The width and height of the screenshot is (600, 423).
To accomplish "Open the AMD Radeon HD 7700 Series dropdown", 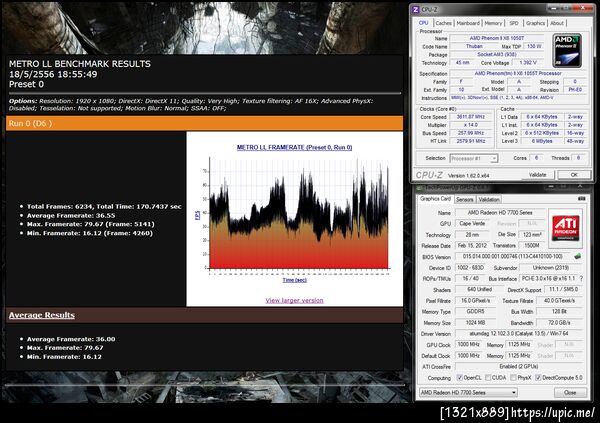I will tap(468, 392).
